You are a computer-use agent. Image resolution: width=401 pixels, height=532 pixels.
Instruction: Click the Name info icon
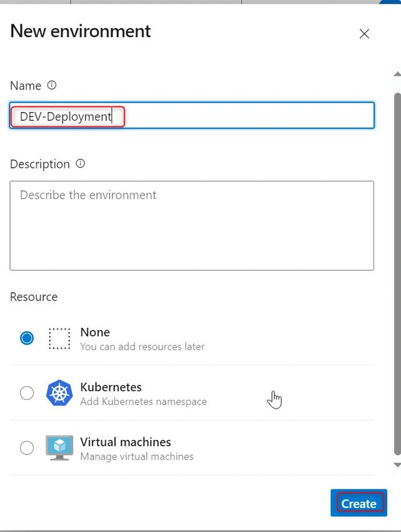pos(51,85)
